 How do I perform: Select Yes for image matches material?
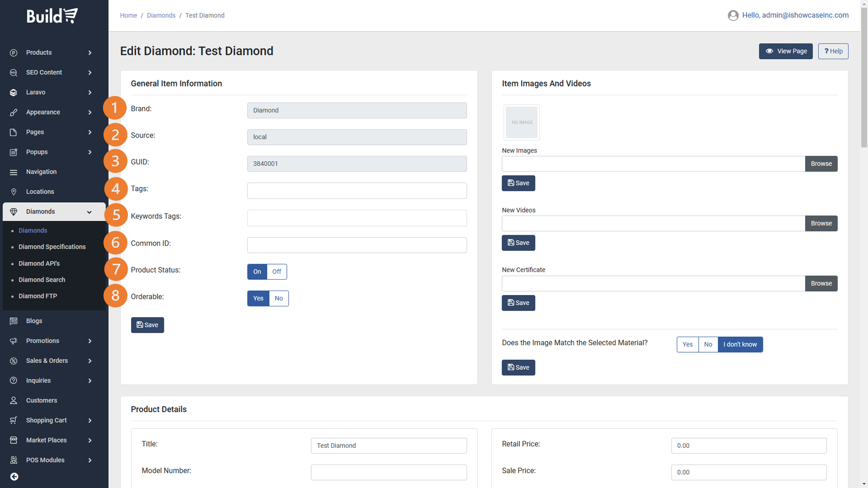point(687,344)
